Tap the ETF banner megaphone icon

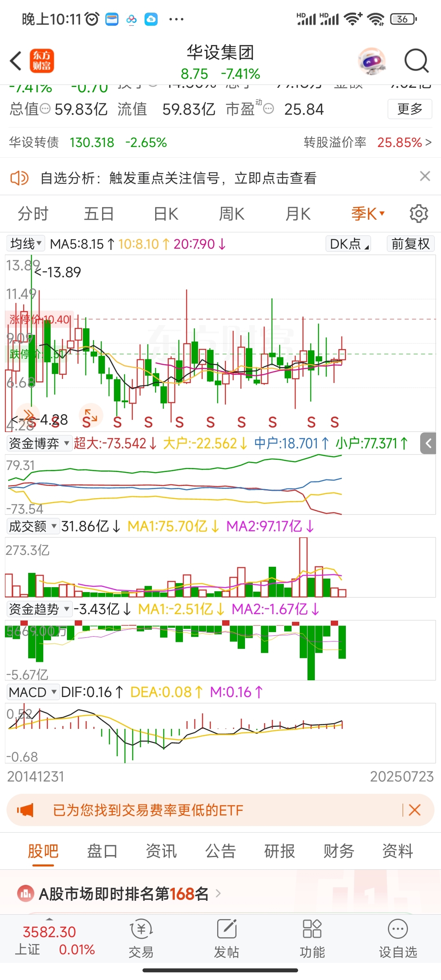point(25,810)
